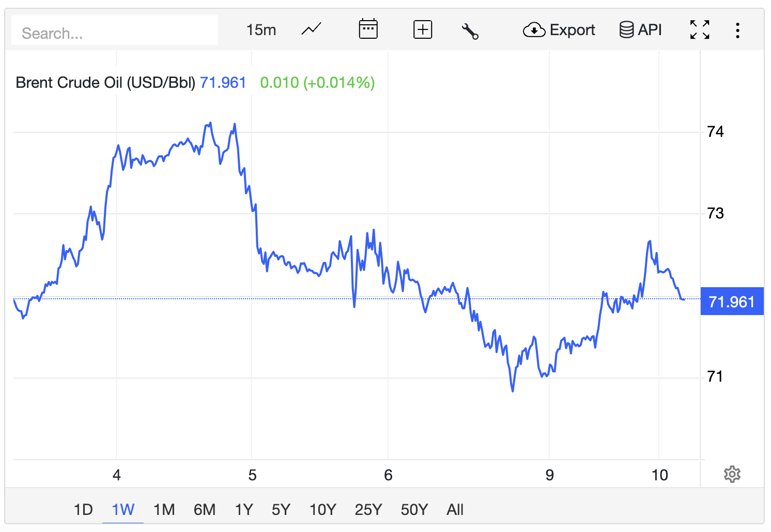771x532 pixels.
Task: Select the 5Y time range
Action: pyautogui.click(x=281, y=510)
